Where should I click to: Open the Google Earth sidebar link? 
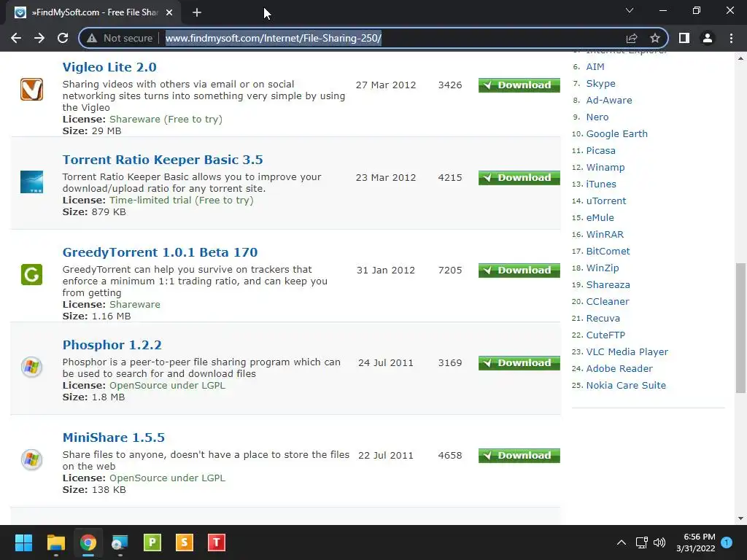click(617, 134)
